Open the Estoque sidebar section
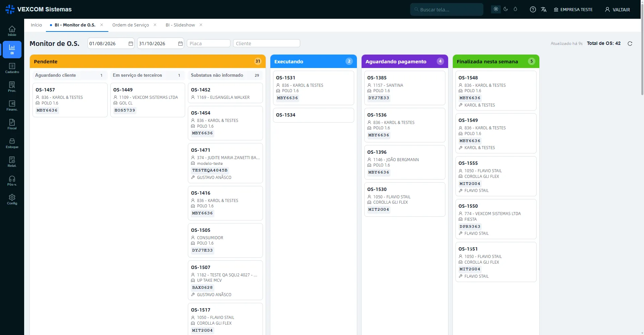The height and width of the screenshot is (335, 644). click(12, 143)
